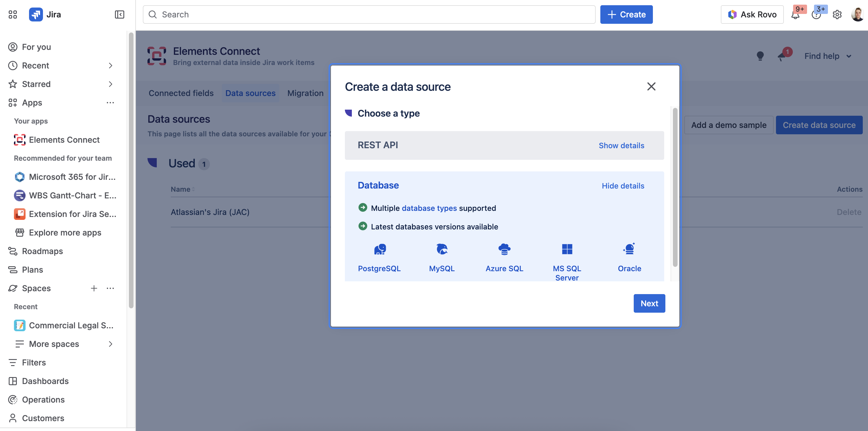This screenshot has width=868, height=431.
Task: Expand the Starred menu chevron
Action: coord(111,84)
